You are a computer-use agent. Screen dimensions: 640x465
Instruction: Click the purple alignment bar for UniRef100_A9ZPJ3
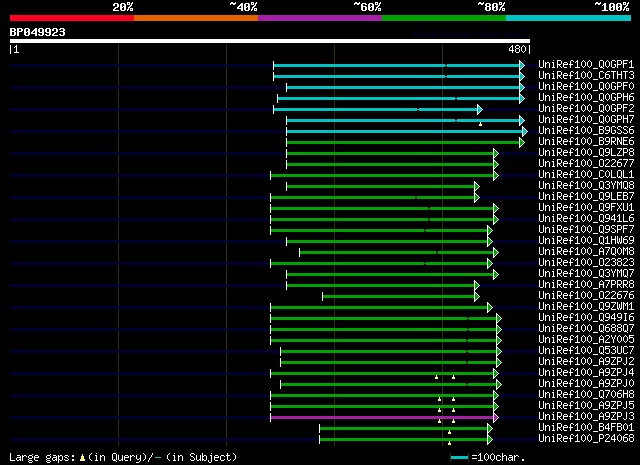[382, 418]
